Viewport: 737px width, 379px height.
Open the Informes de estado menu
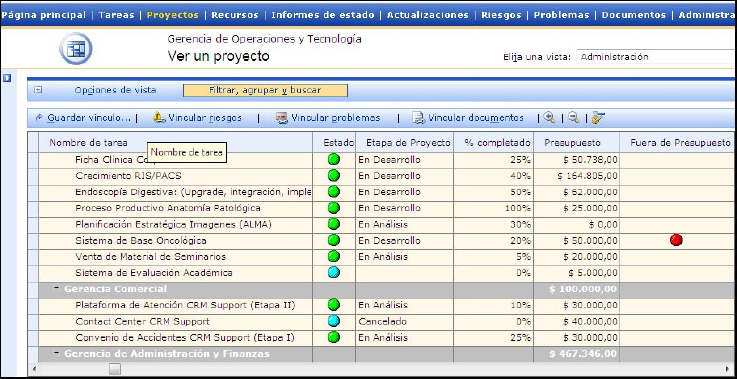pyautogui.click(x=322, y=15)
